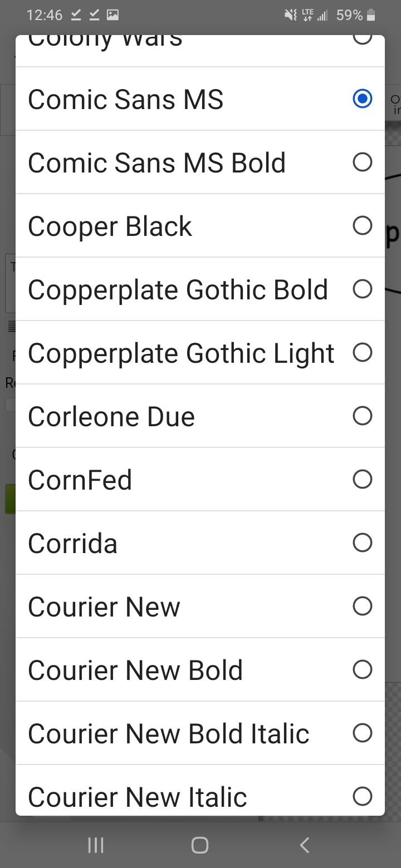Tap the Cooper Black list label

click(x=110, y=227)
